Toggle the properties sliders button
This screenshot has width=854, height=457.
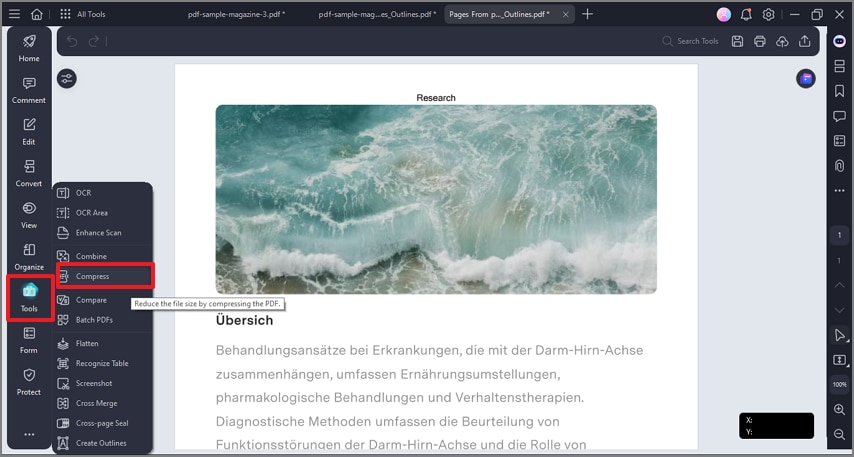pyautogui.click(x=67, y=79)
